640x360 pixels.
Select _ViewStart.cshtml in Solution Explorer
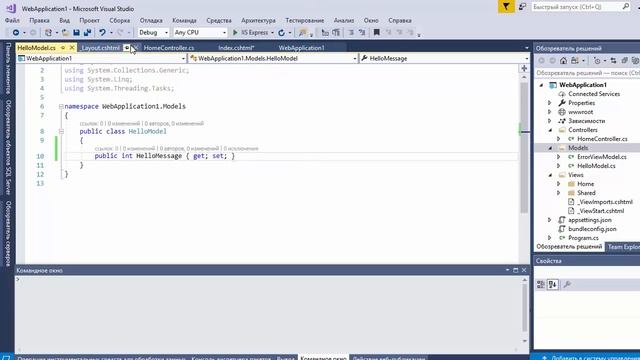click(600, 211)
